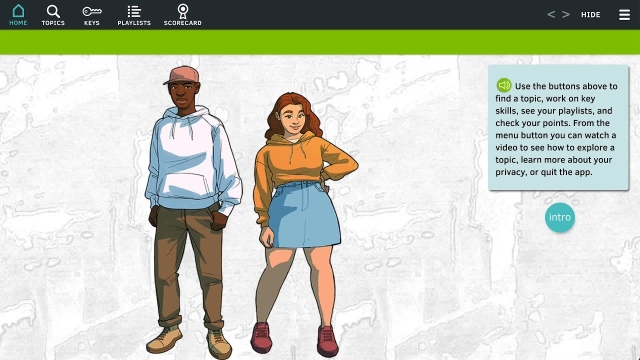
Task: Click the intro button
Action: click(x=560, y=217)
